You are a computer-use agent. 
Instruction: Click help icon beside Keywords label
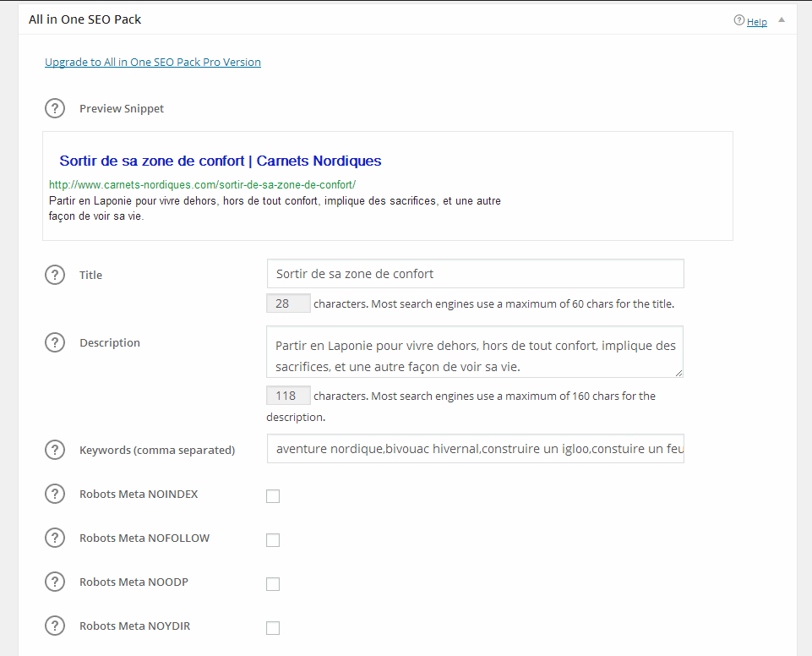coord(55,450)
